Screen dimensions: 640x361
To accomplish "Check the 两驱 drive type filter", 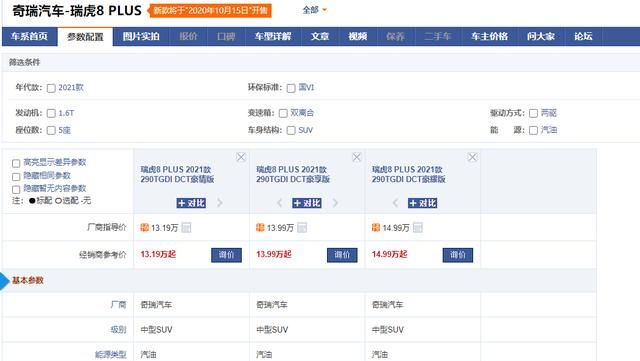I will (533, 114).
